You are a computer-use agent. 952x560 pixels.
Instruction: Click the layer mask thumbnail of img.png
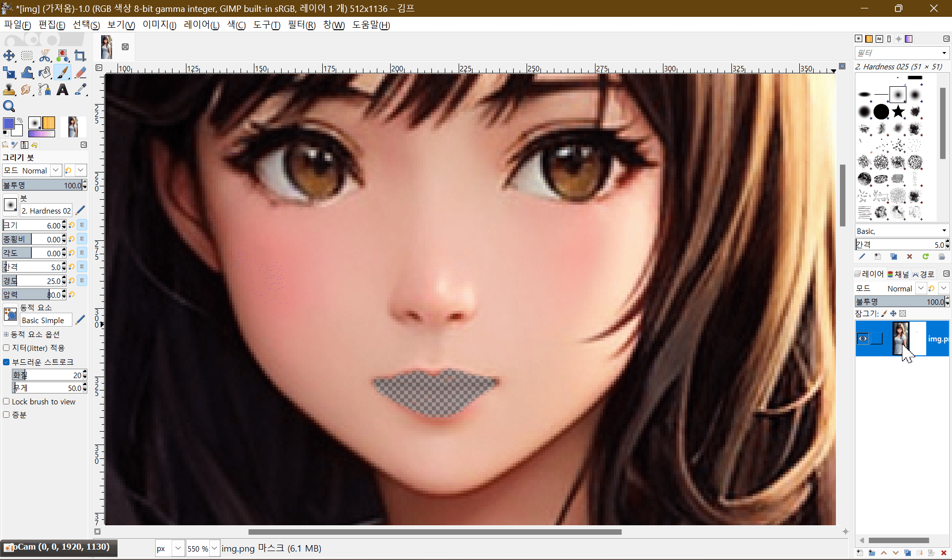pos(918,338)
